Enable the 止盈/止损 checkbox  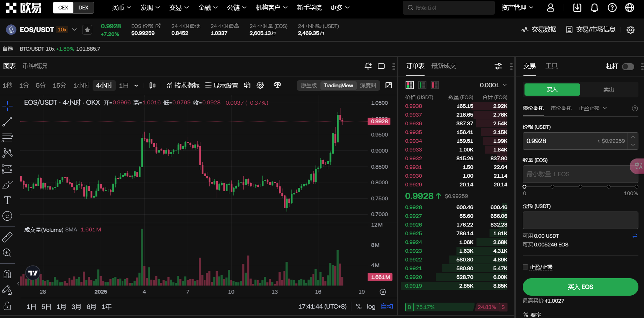(x=525, y=267)
